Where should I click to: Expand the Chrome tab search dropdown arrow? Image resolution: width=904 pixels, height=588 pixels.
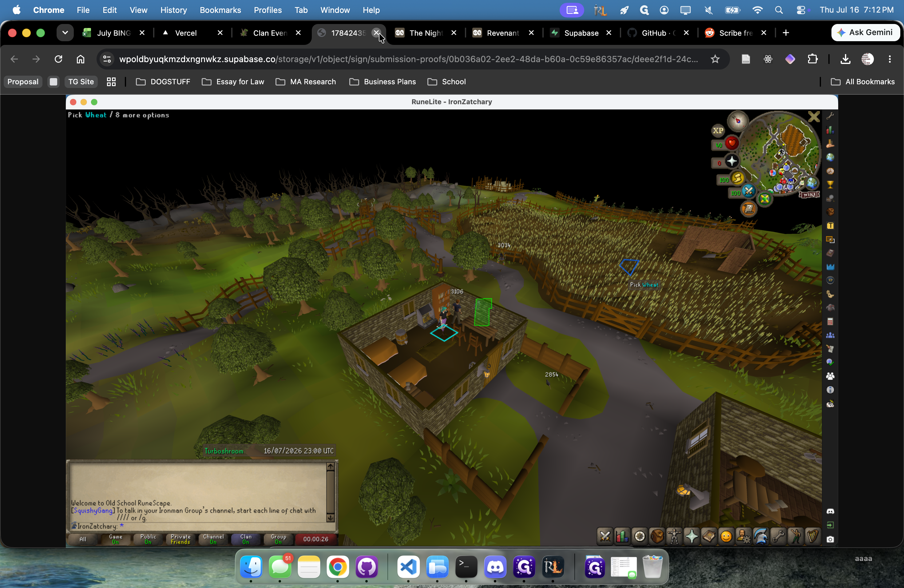[65, 33]
